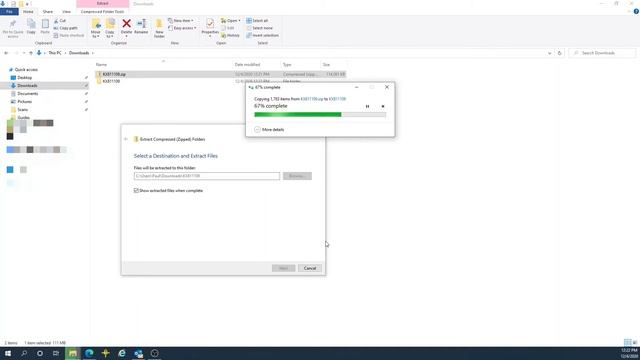Click the green copy progress bar
Image resolution: width=640 pixels, height=360 pixels.
(x=320, y=115)
